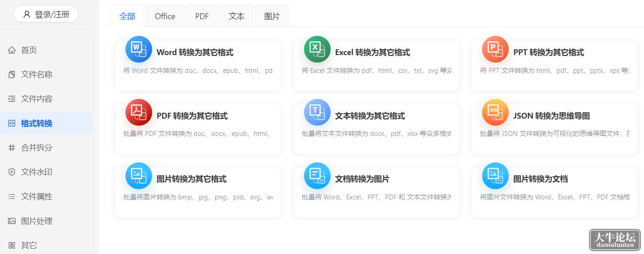Click description '将 Word 文件转换为 doc、docx'

point(198,71)
